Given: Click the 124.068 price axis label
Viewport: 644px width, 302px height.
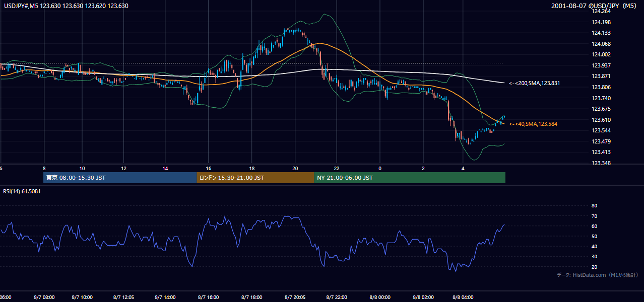Looking at the screenshot, I should [x=601, y=44].
